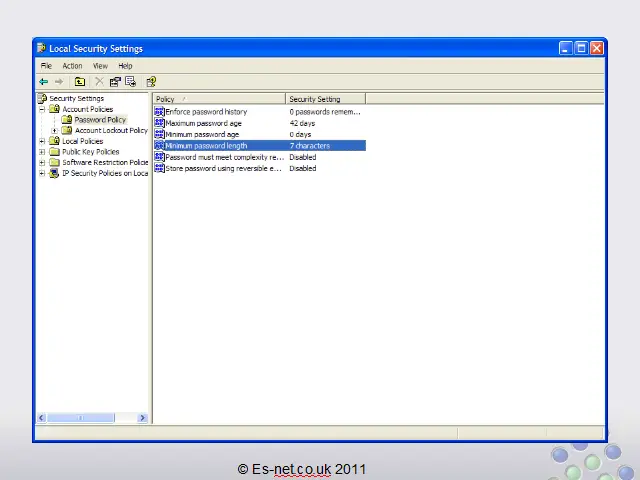Image resolution: width=640 pixels, height=480 pixels.
Task: Click the 42 days setting value
Action: coord(302,123)
